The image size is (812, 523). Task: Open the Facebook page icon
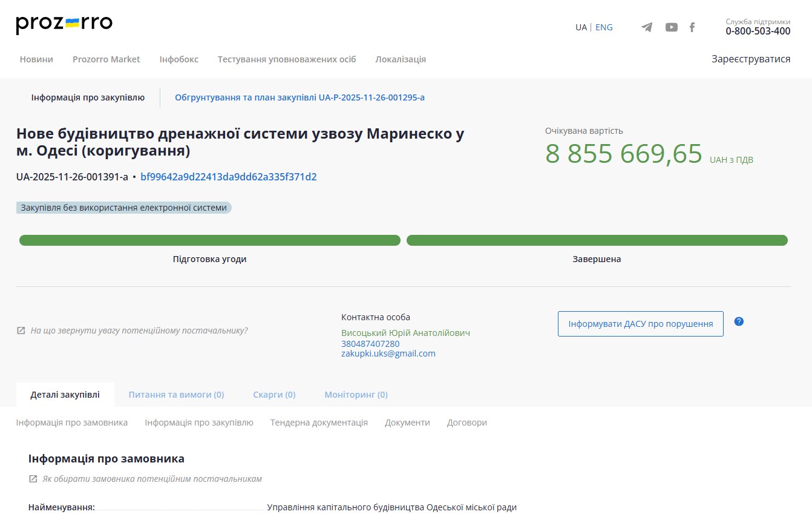(x=692, y=27)
